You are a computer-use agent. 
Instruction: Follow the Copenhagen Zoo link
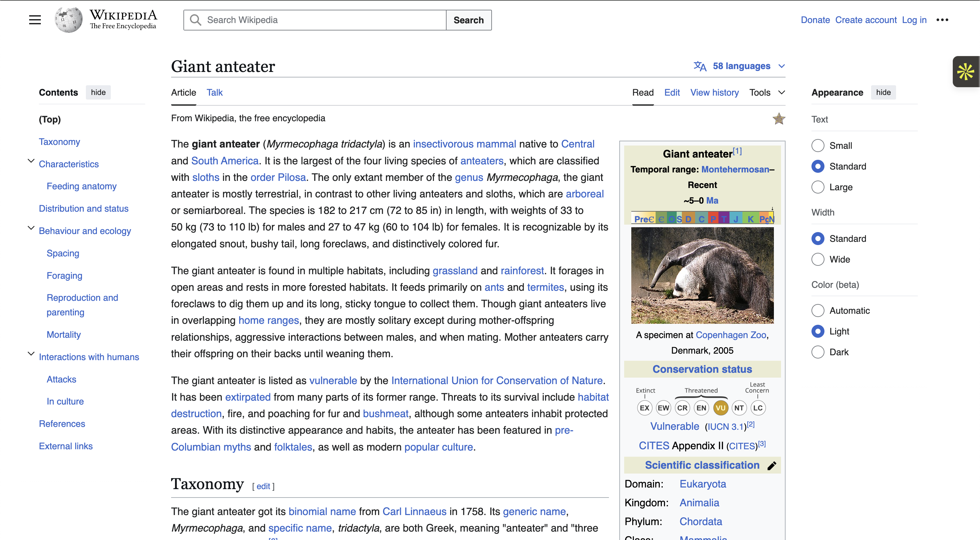pyautogui.click(x=730, y=335)
